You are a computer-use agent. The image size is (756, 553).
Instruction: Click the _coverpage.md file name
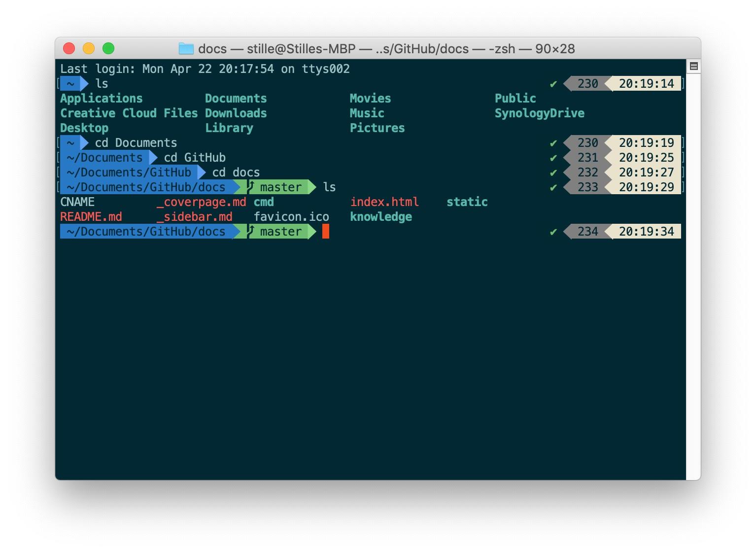point(201,202)
